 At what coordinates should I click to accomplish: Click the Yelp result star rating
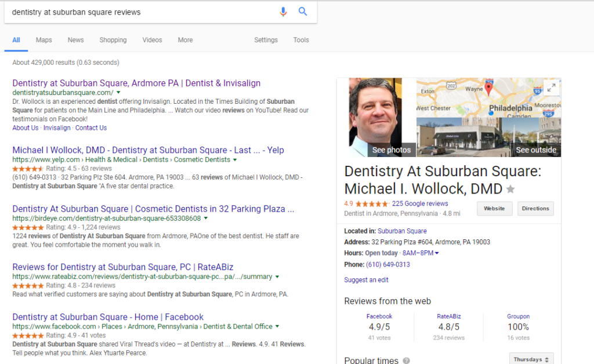(28, 169)
